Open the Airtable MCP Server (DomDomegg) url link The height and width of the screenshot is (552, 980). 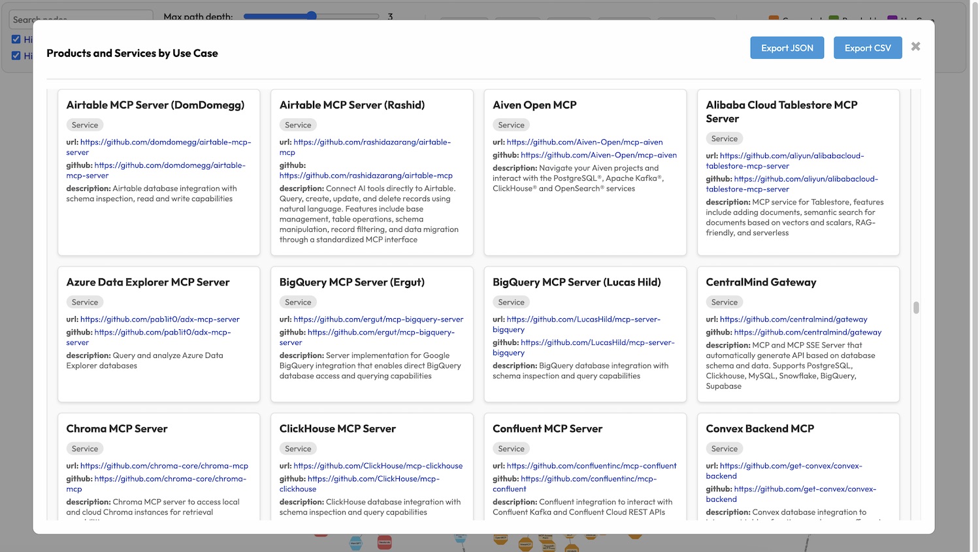[x=159, y=147]
